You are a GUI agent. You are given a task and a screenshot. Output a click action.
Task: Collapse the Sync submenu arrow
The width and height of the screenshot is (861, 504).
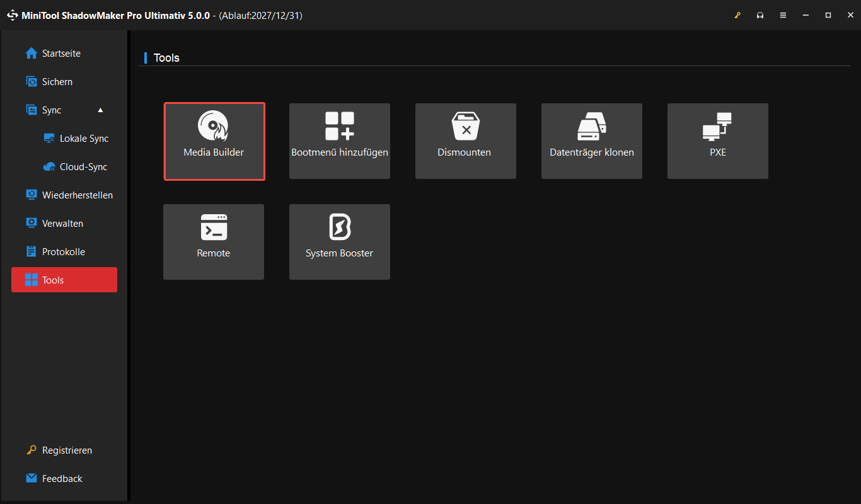point(100,110)
